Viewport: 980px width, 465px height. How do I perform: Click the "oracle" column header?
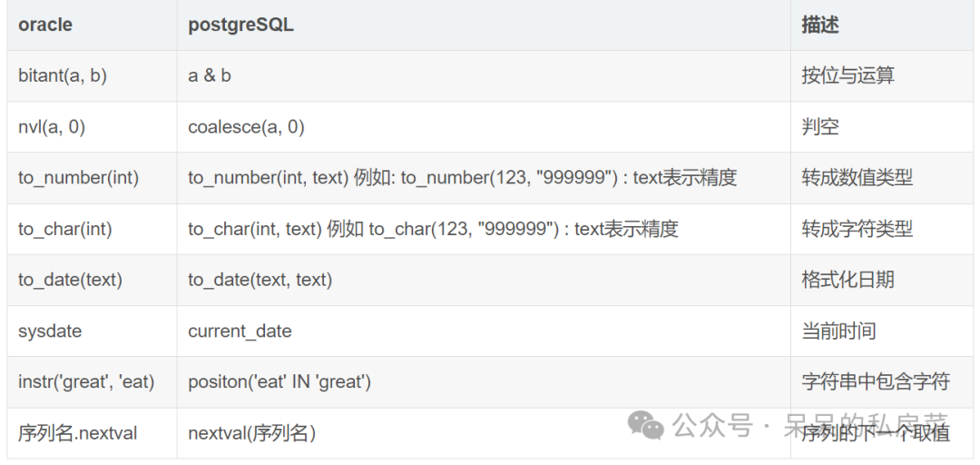[45, 25]
